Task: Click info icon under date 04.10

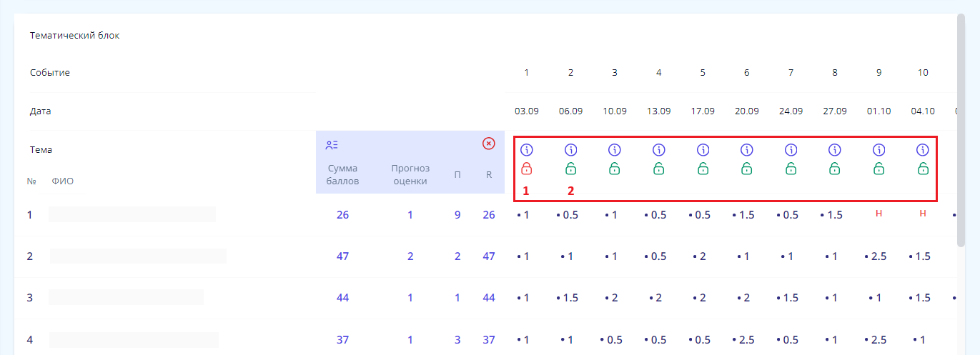Action: pyautogui.click(x=923, y=150)
